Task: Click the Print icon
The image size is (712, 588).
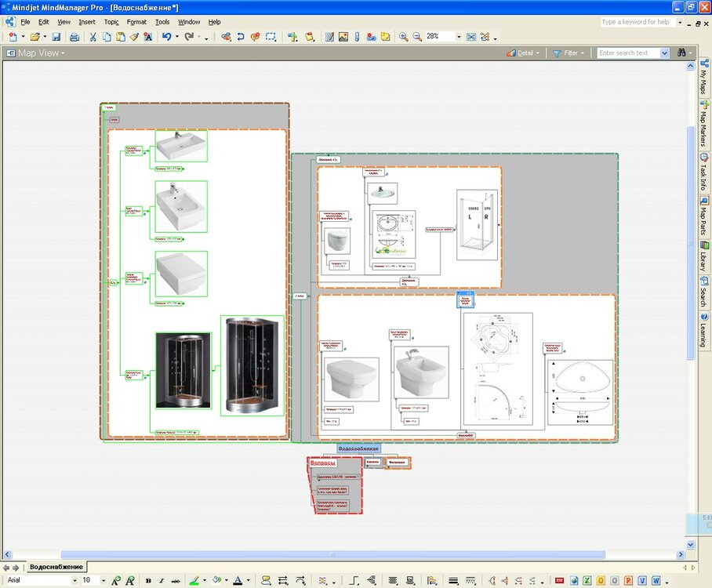Action: click(74, 37)
